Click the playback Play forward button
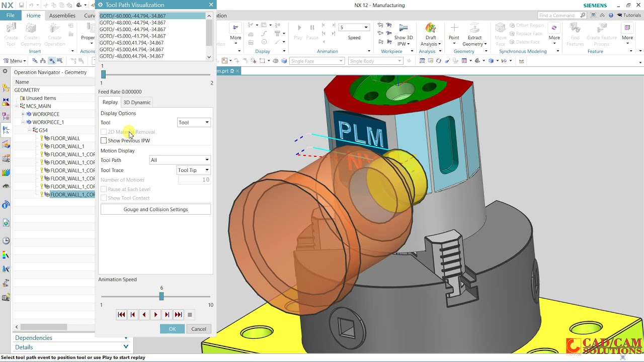Viewport: 644px width, 362px height. [x=155, y=315]
